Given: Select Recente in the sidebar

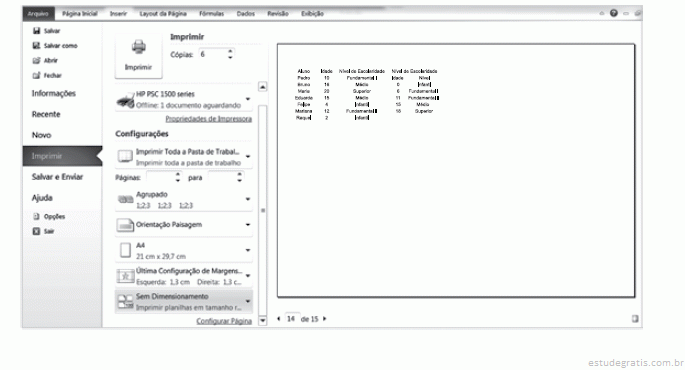Looking at the screenshot, I should coord(62,114).
